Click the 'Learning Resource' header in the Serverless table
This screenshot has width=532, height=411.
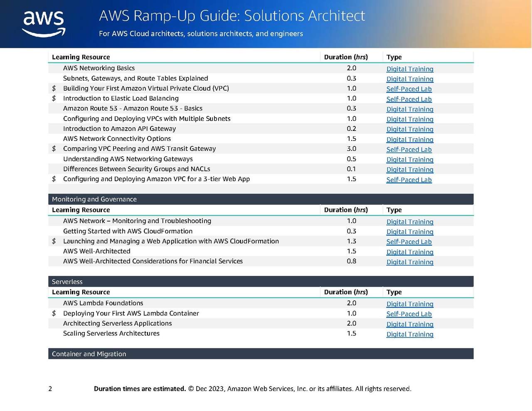[81, 292]
